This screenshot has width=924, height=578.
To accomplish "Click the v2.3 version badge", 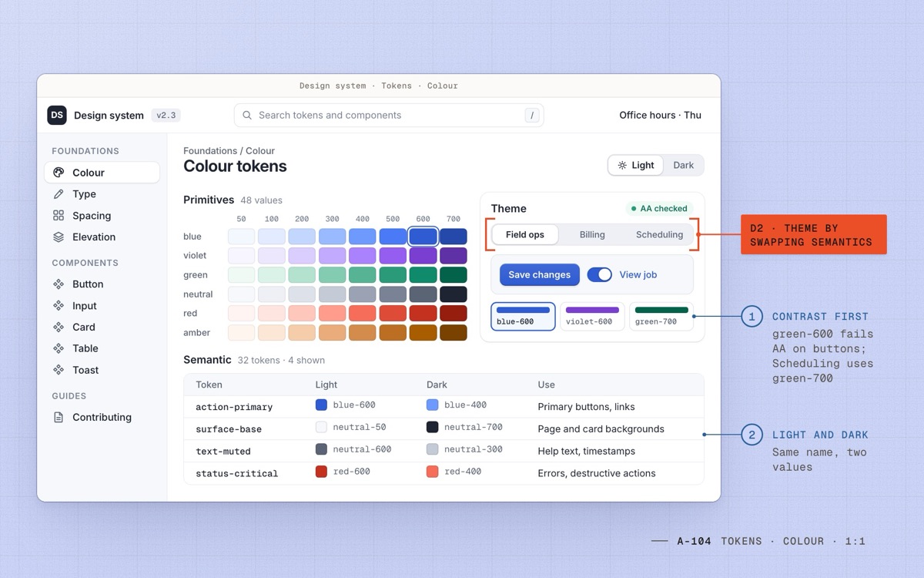I will [166, 116].
